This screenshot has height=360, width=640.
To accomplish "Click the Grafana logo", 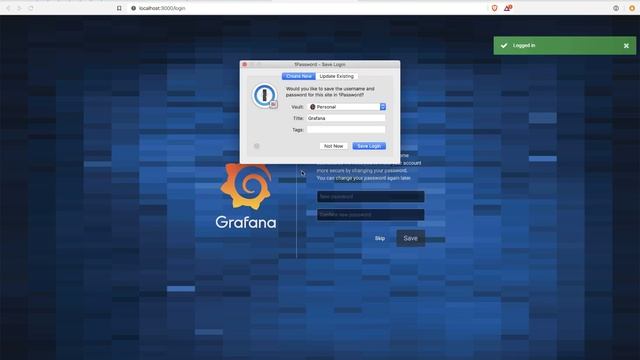I will click(246, 196).
